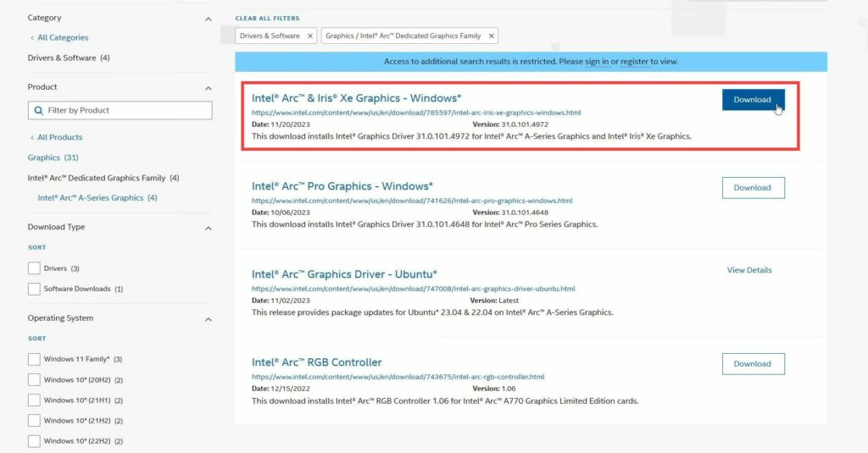Image resolution: width=868 pixels, height=453 pixels.
Task: Open Intel Arc & Iris Xe Graphics - Windows title
Action: click(x=357, y=98)
